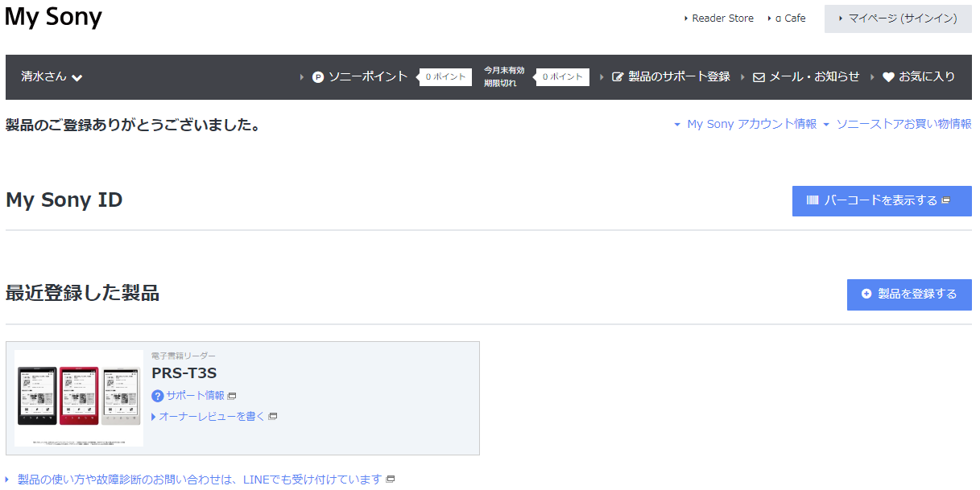Click the My Sony logo
The height and width of the screenshot is (490, 980).
(x=53, y=18)
